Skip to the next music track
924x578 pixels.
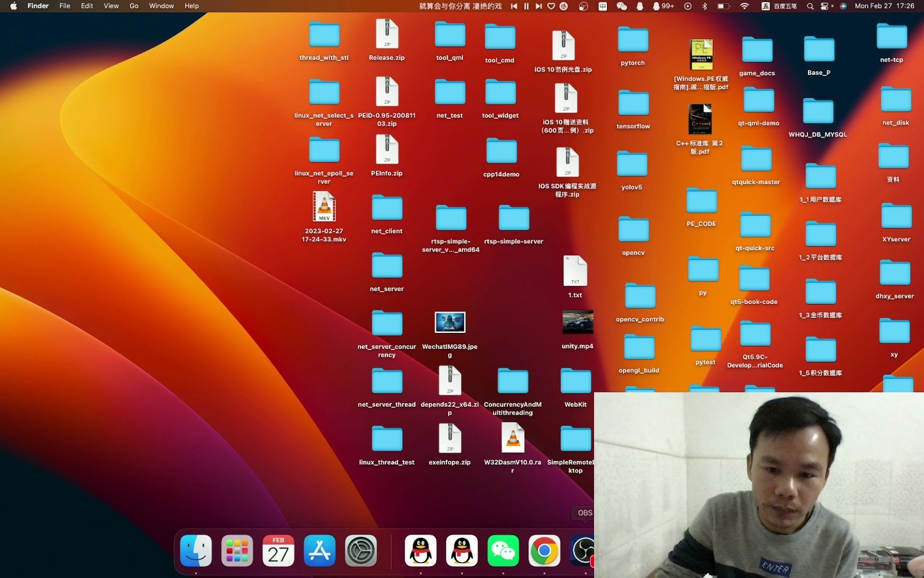tap(538, 6)
